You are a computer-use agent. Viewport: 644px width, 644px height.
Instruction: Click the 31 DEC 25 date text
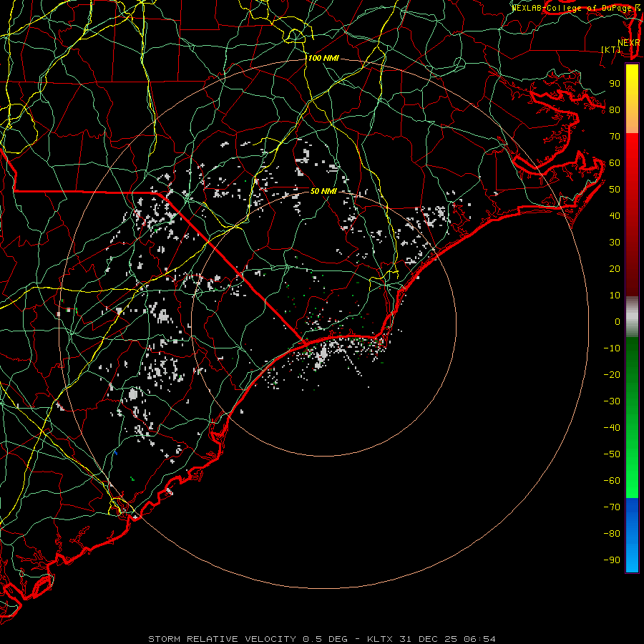click(429, 639)
